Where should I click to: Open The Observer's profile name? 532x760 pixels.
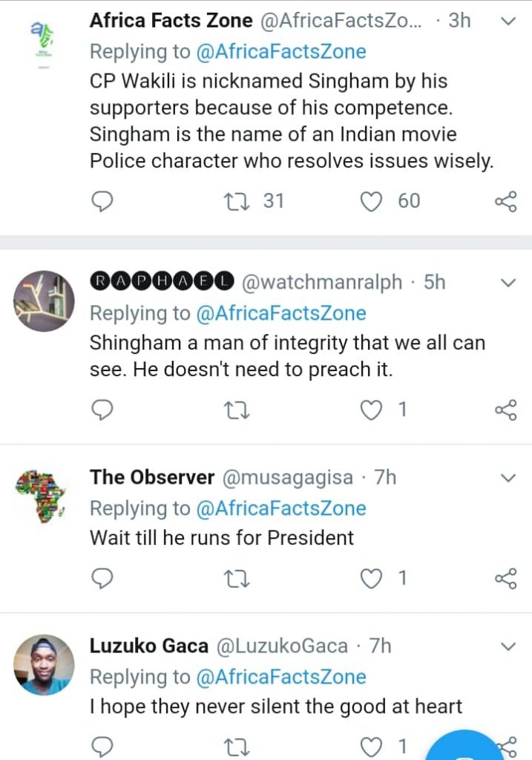152,477
